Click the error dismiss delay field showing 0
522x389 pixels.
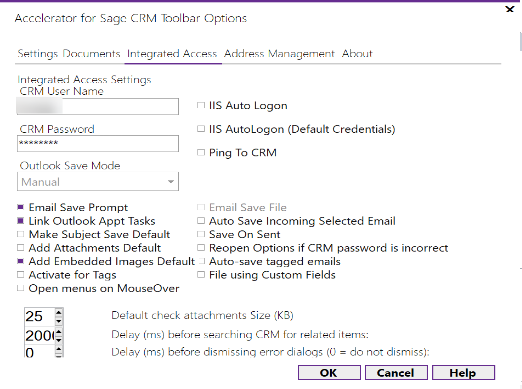click(39, 352)
